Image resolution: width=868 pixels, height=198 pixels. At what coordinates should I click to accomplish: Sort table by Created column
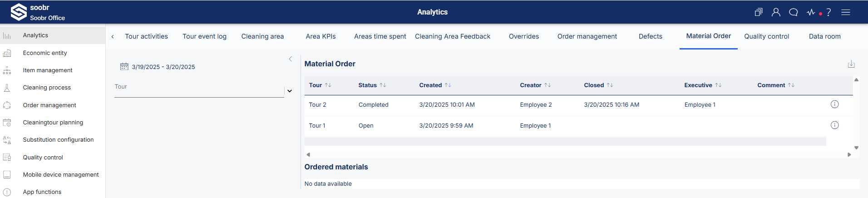click(435, 85)
